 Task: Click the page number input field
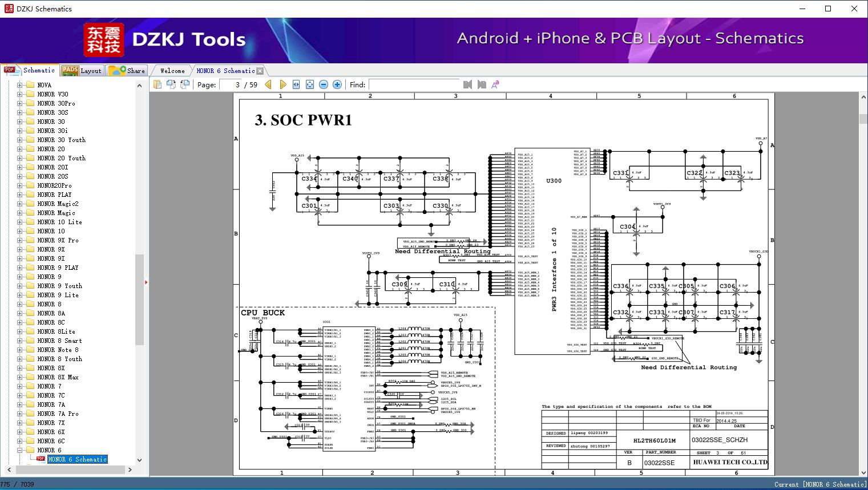pos(230,84)
